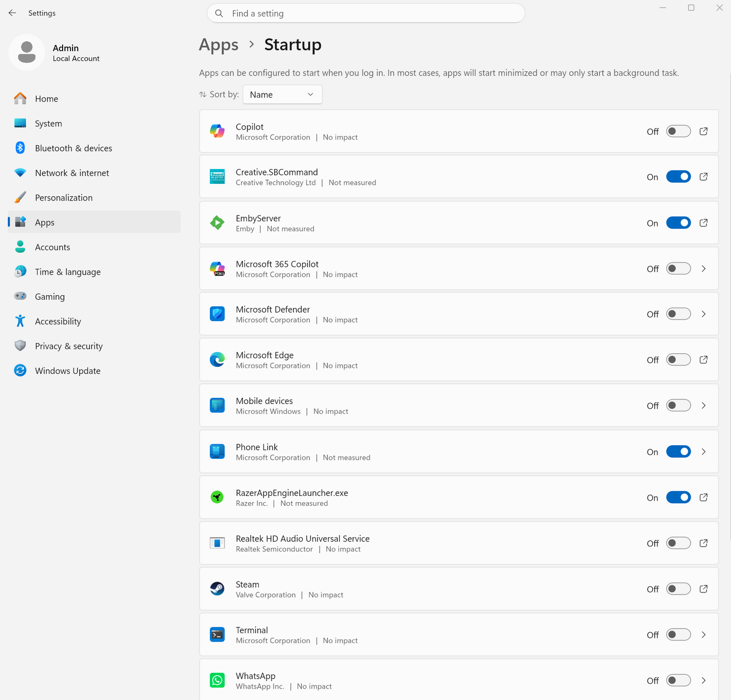Image resolution: width=731 pixels, height=700 pixels.
Task: Disable RazerAppEngineLauncher.exe startup
Action: pyautogui.click(x=678, y=497)
